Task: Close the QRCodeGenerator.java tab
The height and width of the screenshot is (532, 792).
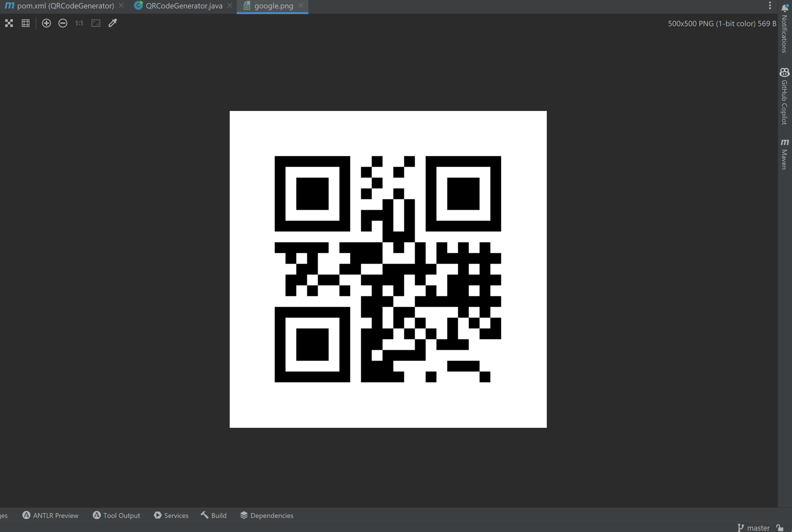Action: 230,6
